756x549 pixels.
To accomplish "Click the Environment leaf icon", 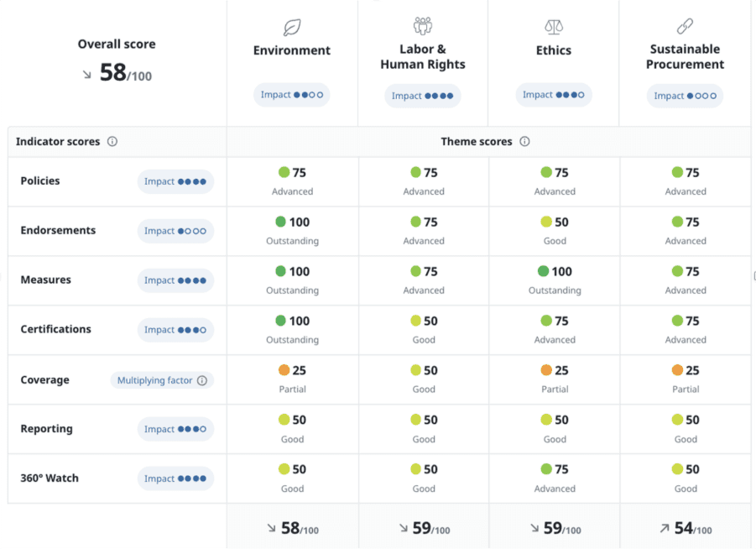I will (292, 28).
